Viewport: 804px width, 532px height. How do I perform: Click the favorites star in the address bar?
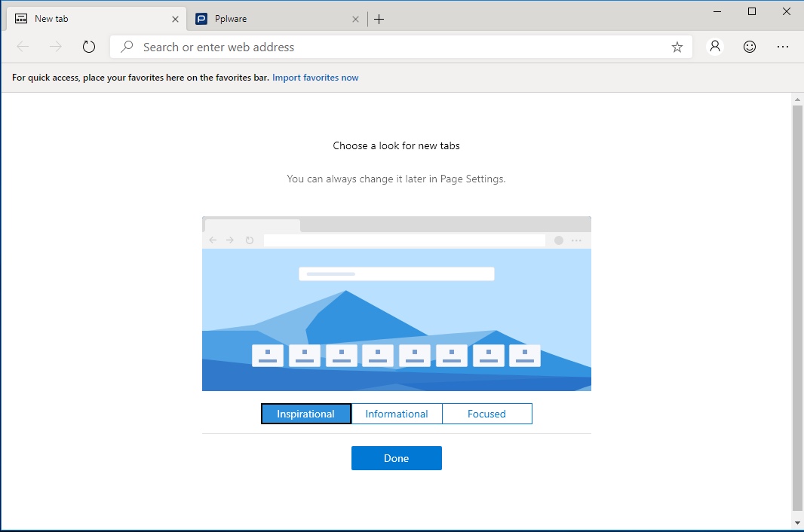677,46
